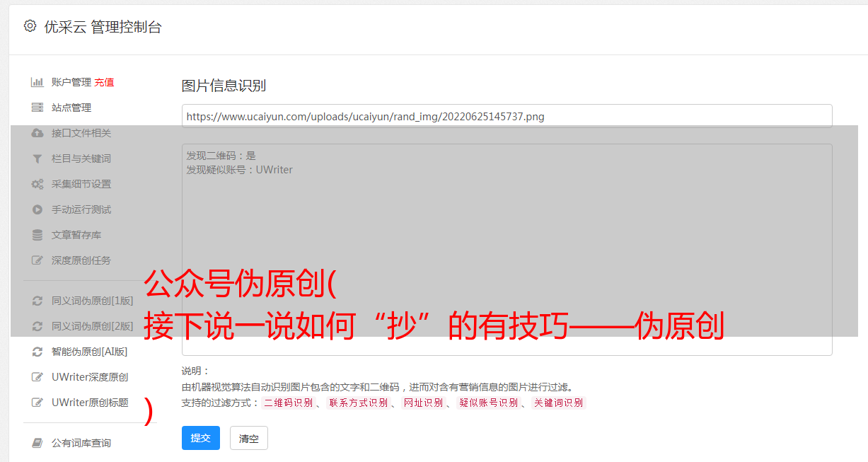Click the refresh icon for 智能伪原创[AI版]
The height and width of the screenshot is (462, 868).
37,352
